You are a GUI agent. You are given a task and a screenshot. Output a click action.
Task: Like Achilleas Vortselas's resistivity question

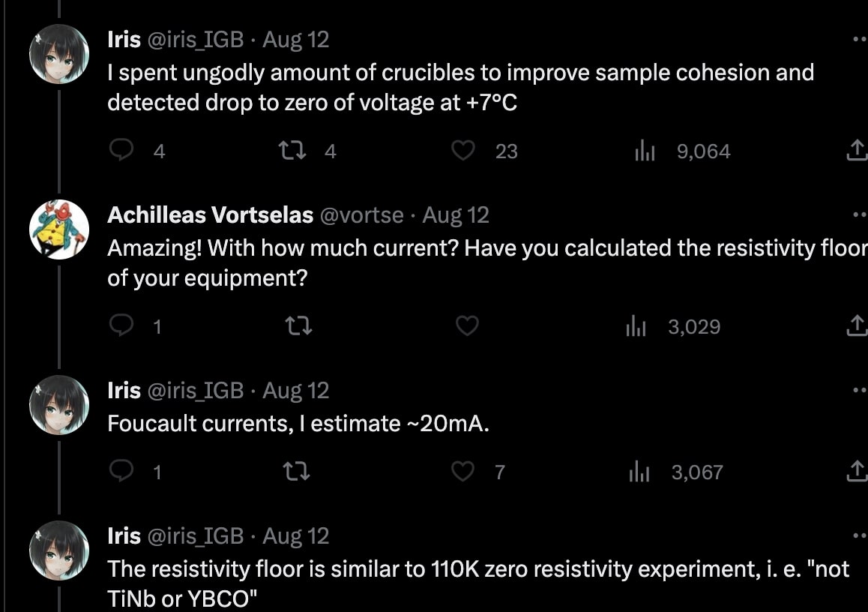(467, 327)
